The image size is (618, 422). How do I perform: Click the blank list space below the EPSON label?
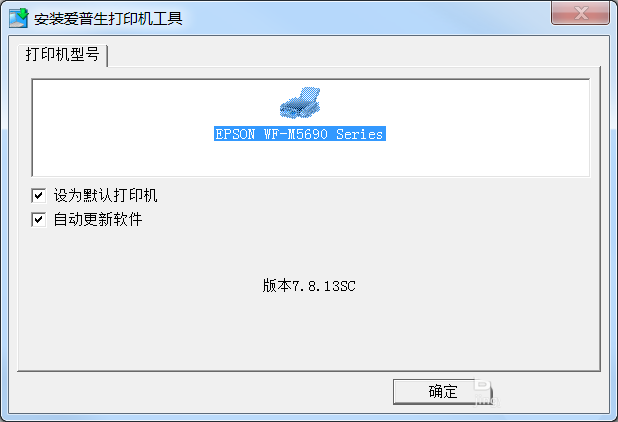[x=311, y=158]
